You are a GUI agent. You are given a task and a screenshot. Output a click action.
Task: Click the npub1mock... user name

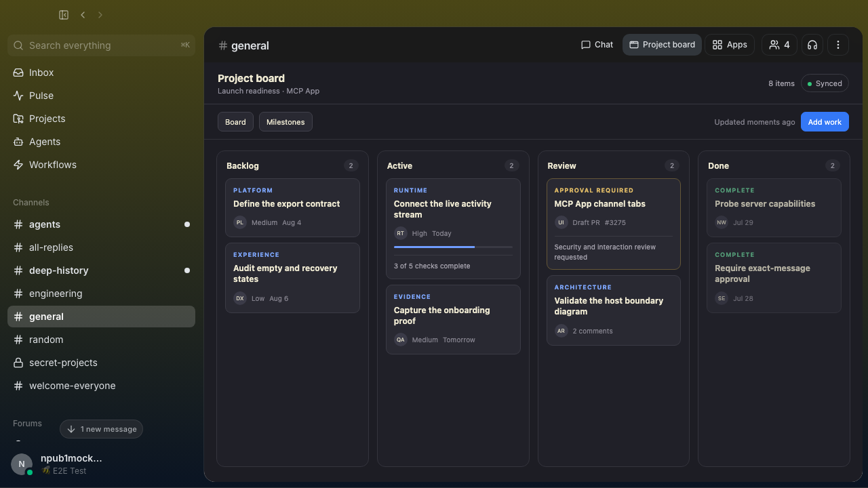tap(71, 458)
